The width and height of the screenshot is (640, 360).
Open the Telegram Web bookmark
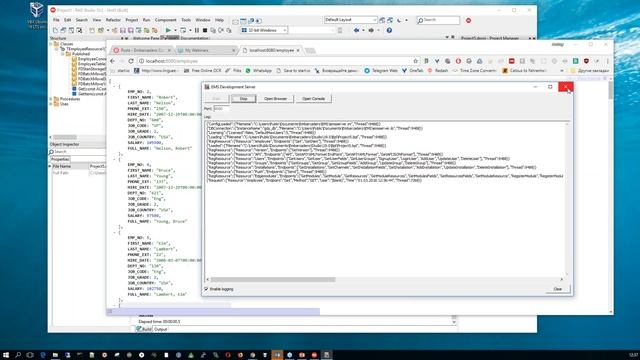click(381, 71)
